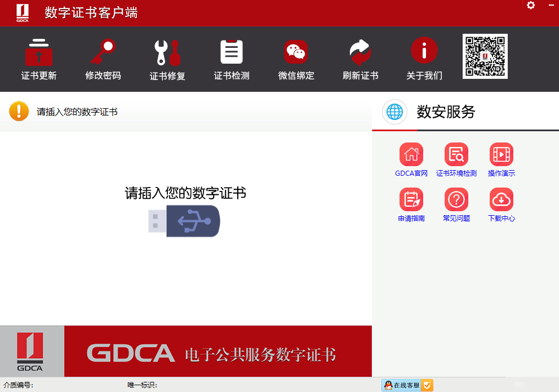Click the 数安服务 heading text
Screen dimensions: 559x392
click(x=446, y=112)
